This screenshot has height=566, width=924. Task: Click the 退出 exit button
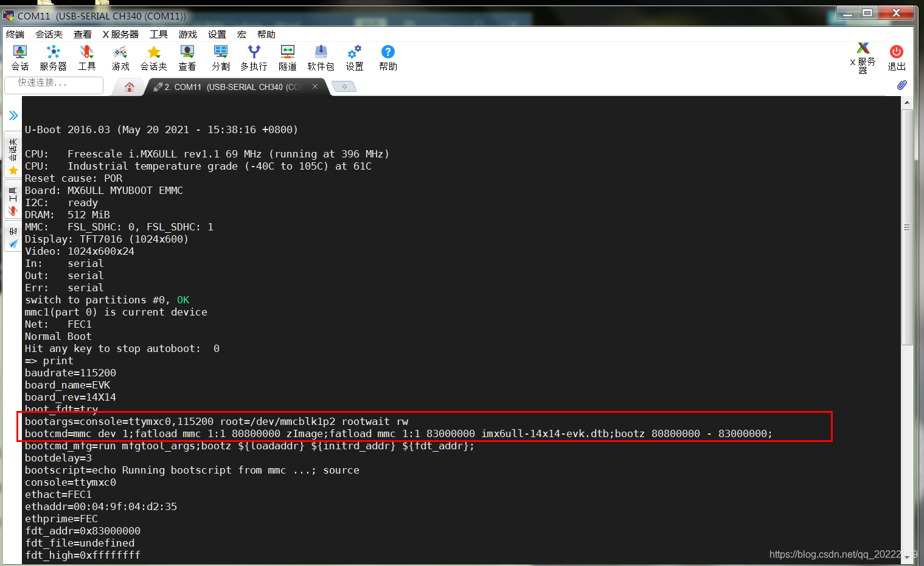[896, 58]
